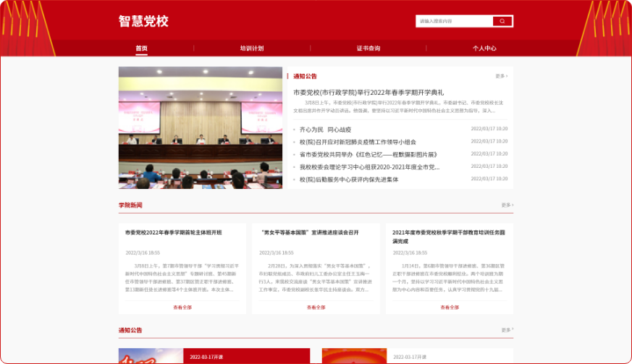Open the 个人中心 navigation tab

[x=484, y=48]
